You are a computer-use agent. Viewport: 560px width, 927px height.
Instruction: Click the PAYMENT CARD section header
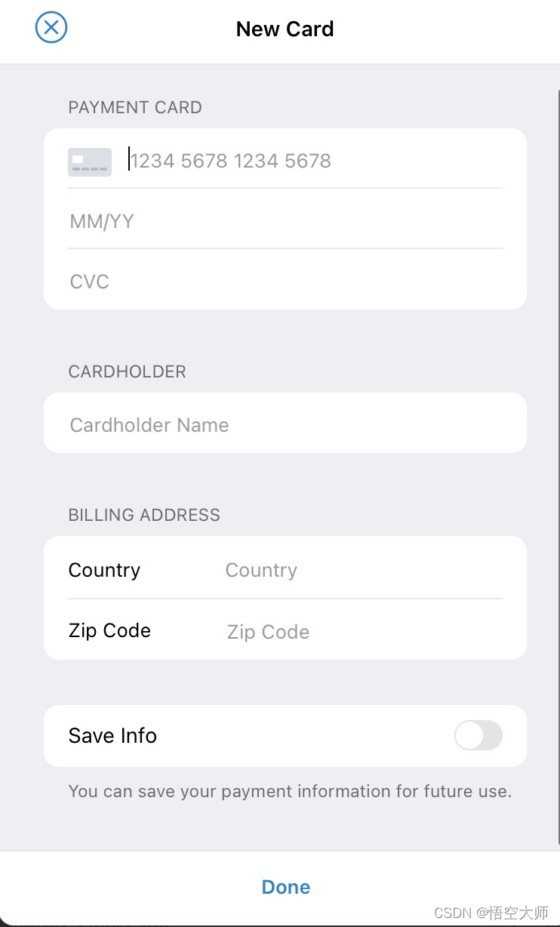tap(135, 107)
